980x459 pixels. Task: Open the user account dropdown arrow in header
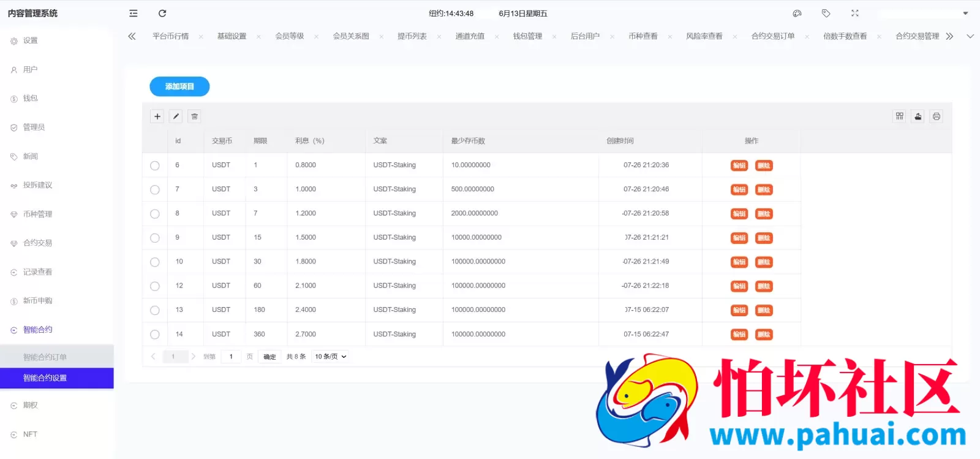965,13
